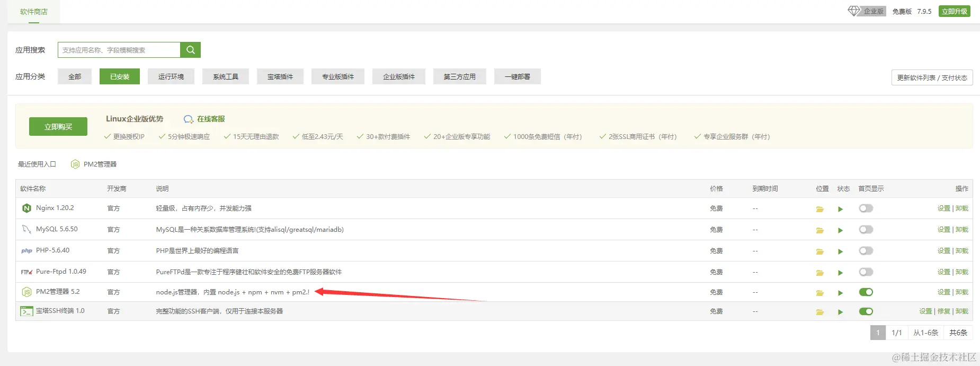
Task: Select the 系统工具 category tab
Action: click(226, 76)
